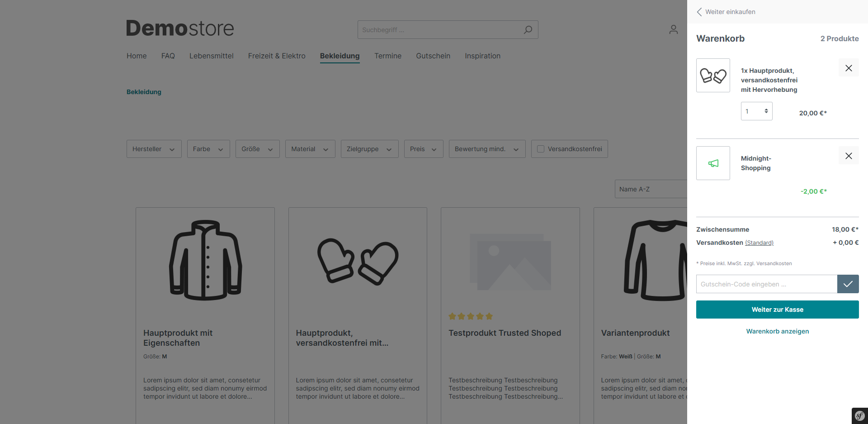Go to the Gutschein navigation item
868x424 pixels.
pyautogui.click(x=433, y=56)
